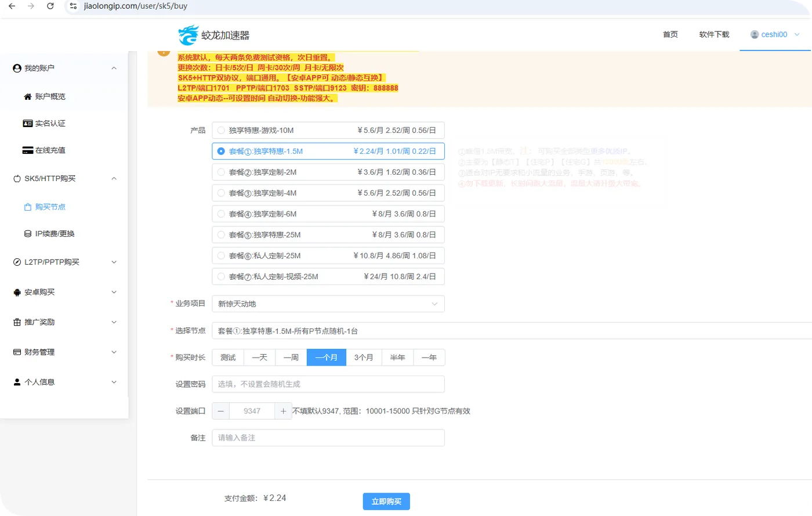
Task: Go to 首页 in top navigation
Action: coord(670,35)
